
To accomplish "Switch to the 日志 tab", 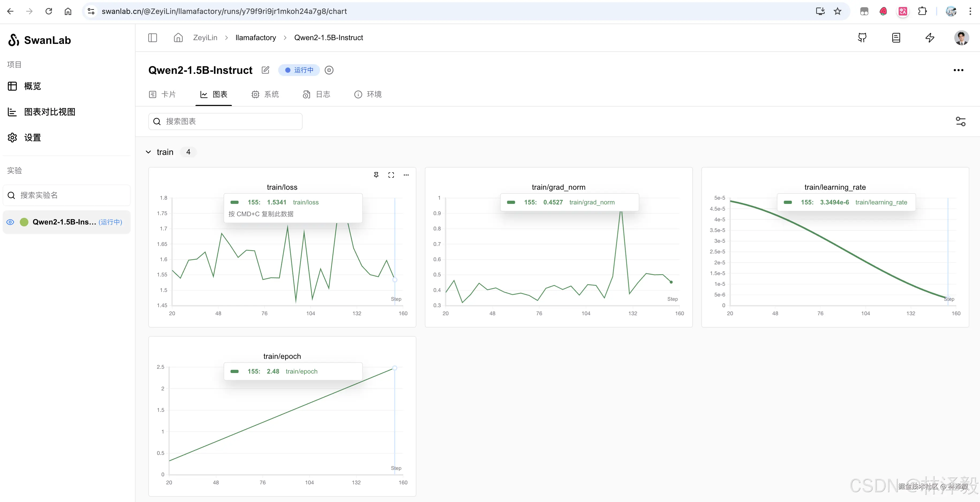I will pyautogui.click(x=316, y=94).
